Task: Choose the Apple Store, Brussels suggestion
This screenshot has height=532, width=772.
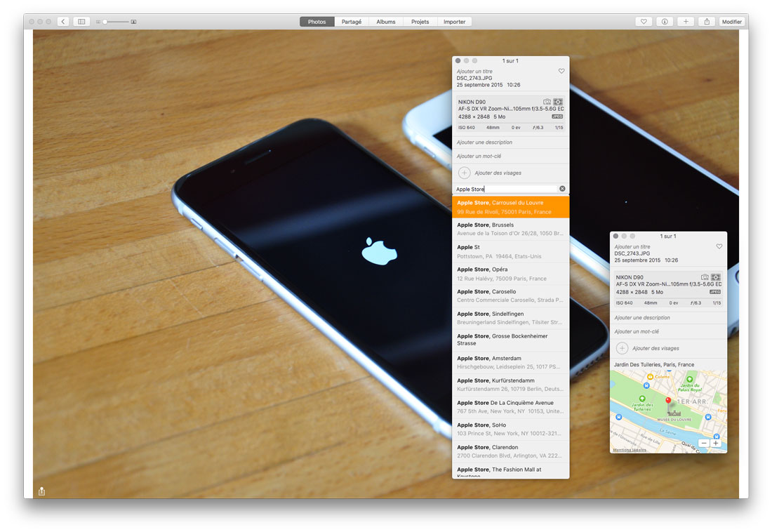Action: tap(510, 229)
